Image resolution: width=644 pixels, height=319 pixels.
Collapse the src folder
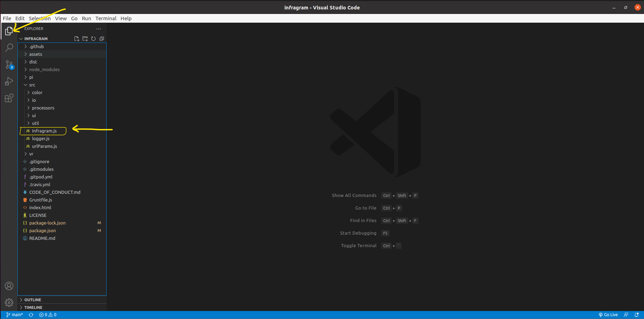[x=62, y=85]
